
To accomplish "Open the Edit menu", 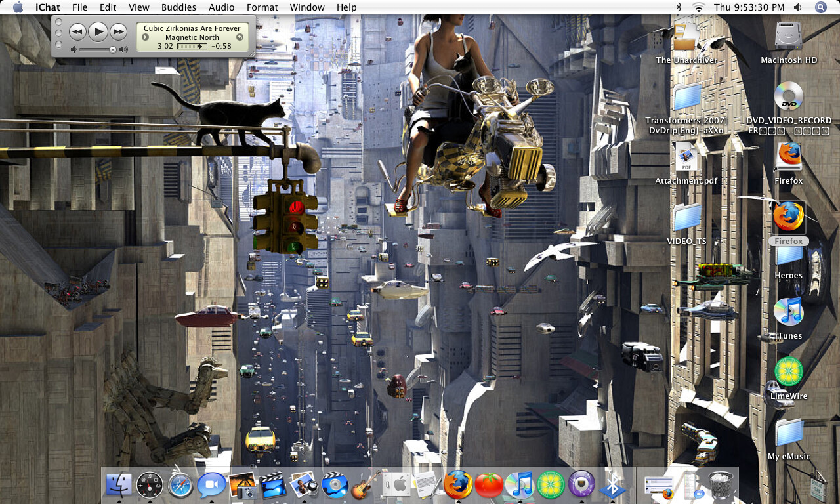I will (108, 7).
